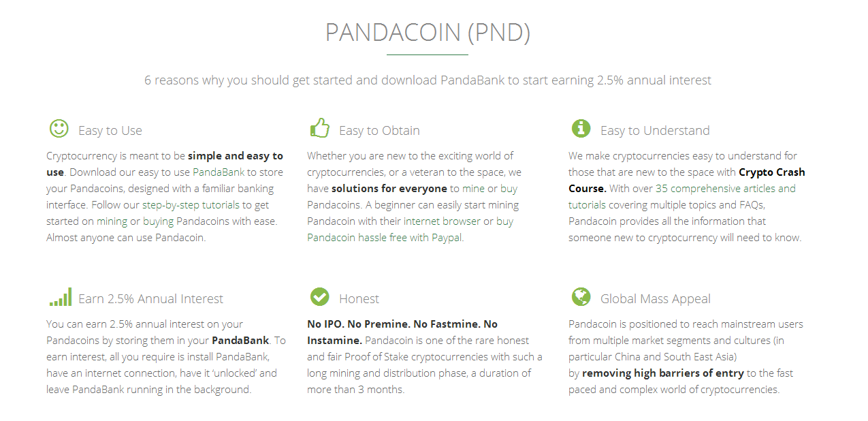Click the Earn 2.5% Annual Interest heading
The image size is (868, 421).
coord(150,298)
